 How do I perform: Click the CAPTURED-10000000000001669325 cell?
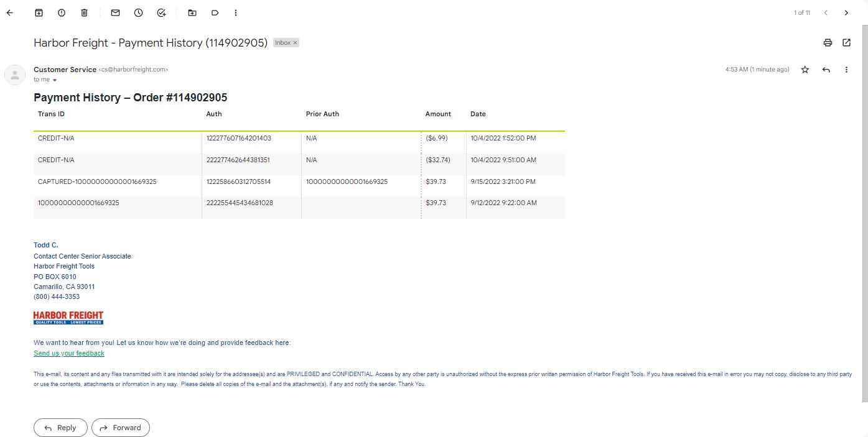(x=97, y=182)
